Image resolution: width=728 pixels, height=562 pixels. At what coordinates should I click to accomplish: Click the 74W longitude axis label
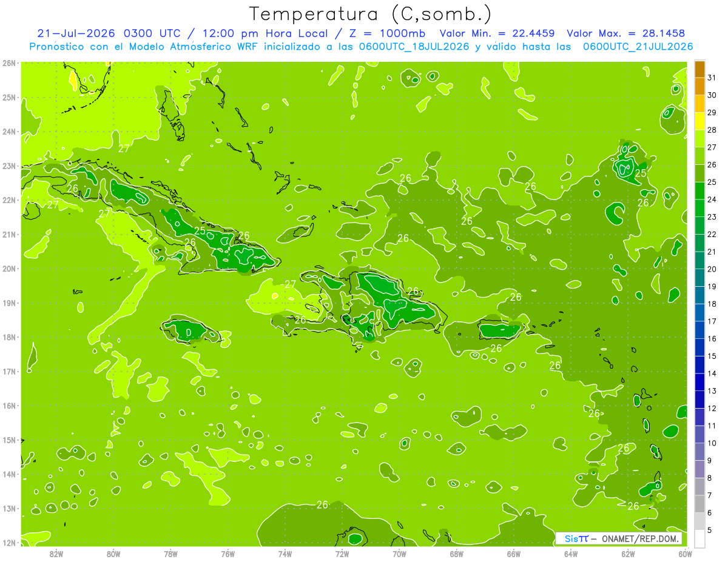point(285,554)
